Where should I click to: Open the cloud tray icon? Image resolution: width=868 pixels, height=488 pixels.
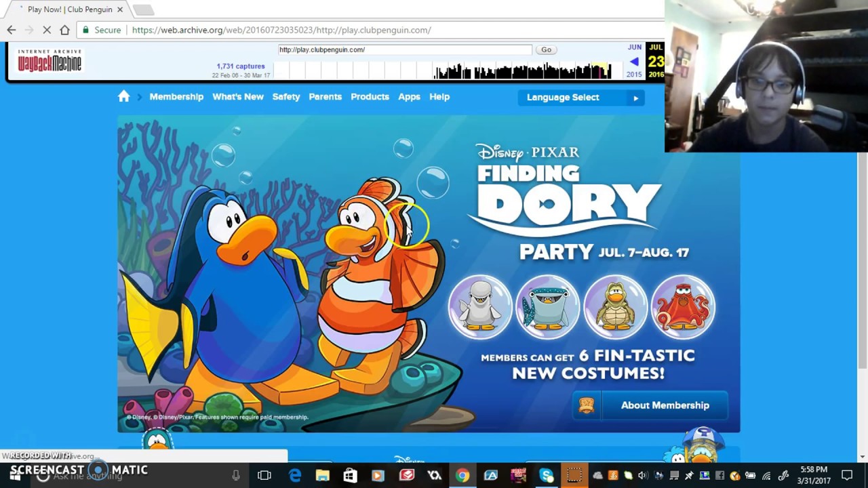pos(597,476)
